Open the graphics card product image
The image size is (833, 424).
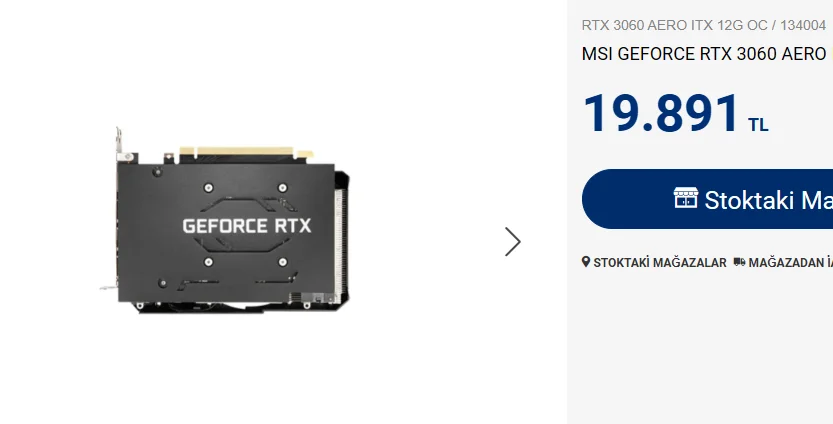point(225,221)
